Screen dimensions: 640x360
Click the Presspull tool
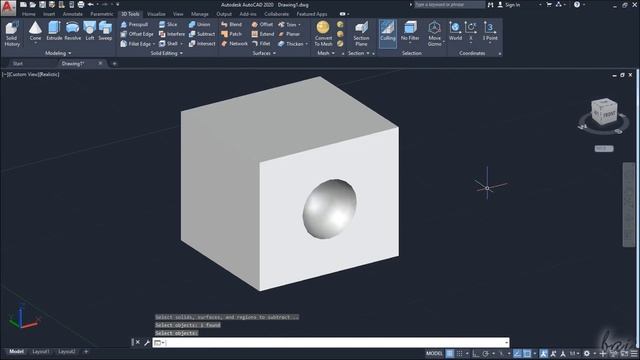pyautogui.click(x=134, y=24)
